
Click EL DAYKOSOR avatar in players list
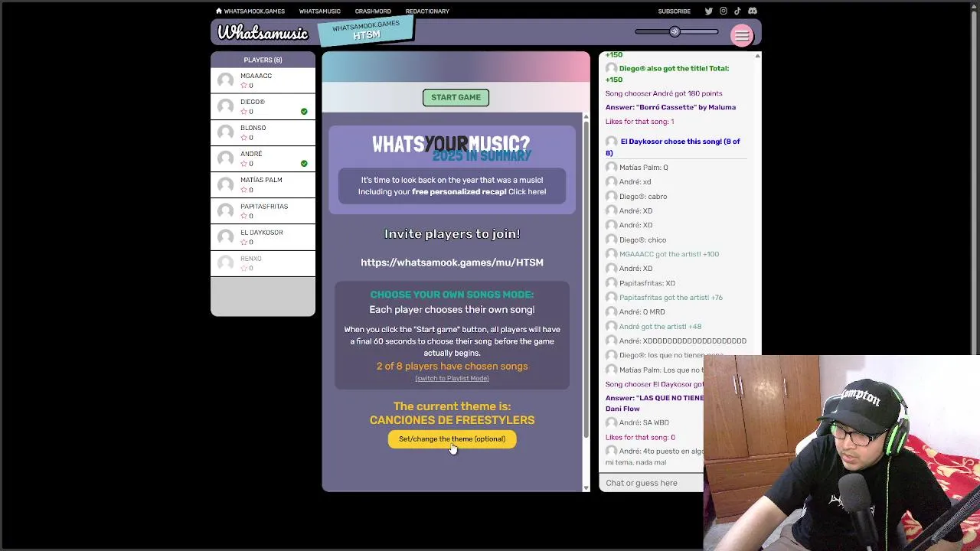point(226,237)
